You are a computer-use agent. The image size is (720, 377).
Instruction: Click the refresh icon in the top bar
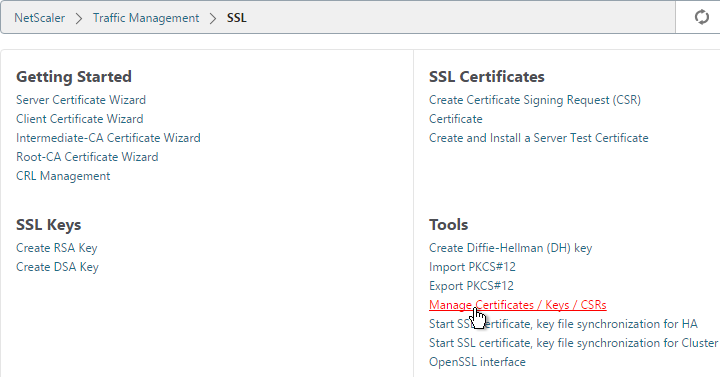pos(701,17)
